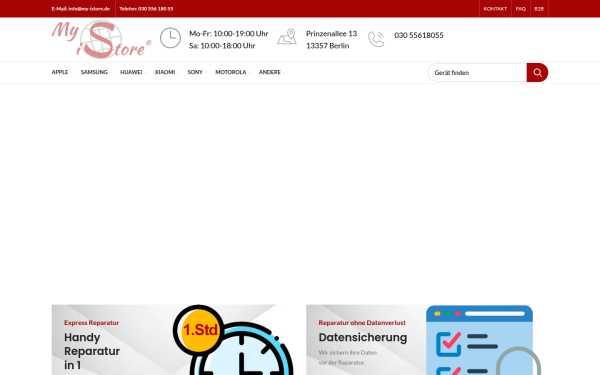Open the Datensicherung heading
600x375 pixels.
coord(363,338)
